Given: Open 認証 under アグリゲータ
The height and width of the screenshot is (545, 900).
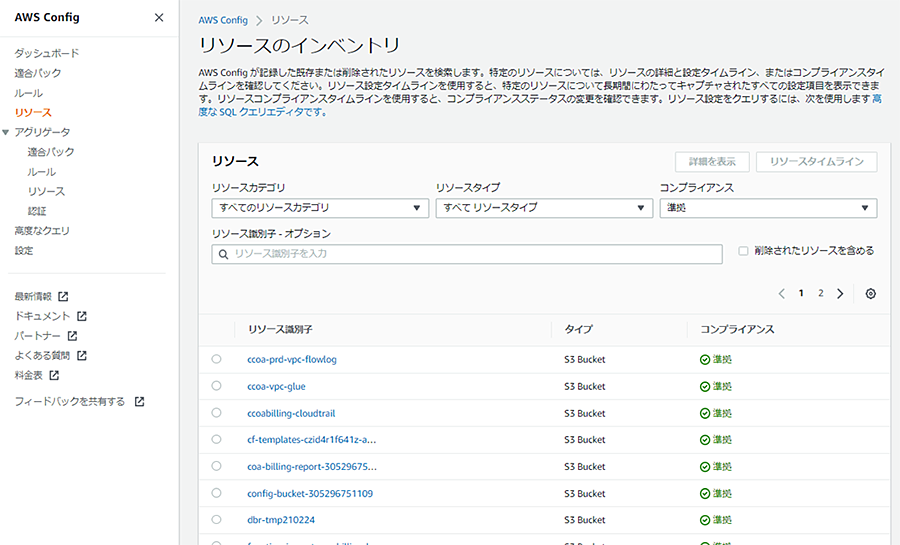Looking at the screenshot, I should (x=37, y=211).
